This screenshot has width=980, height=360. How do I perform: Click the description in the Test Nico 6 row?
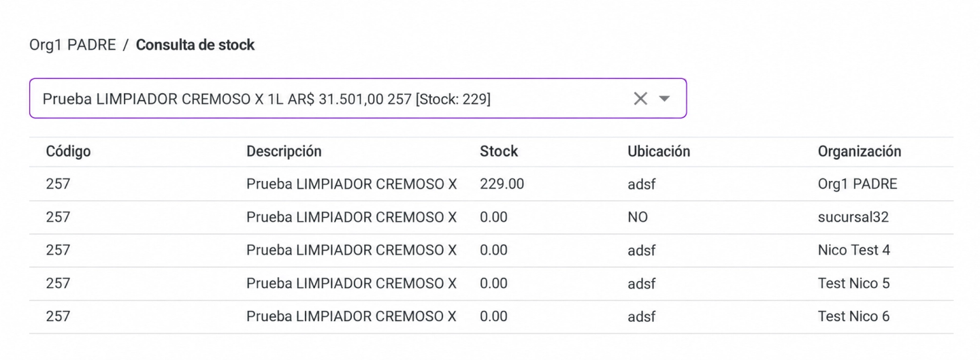[351, 316]
